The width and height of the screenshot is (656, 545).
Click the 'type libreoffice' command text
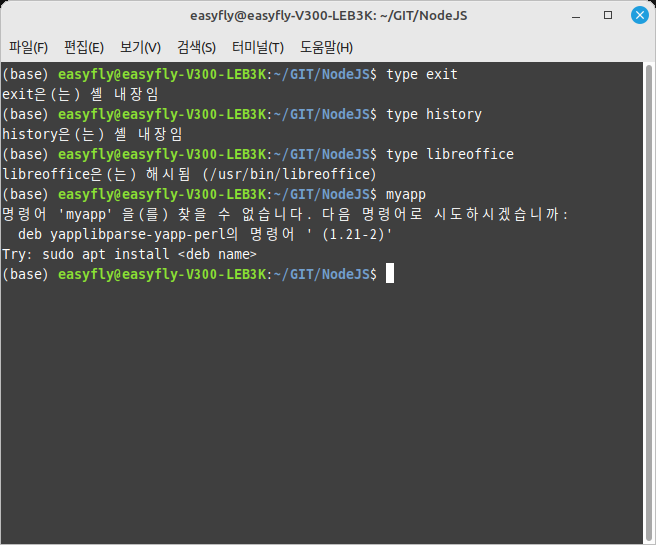(450, 154)
